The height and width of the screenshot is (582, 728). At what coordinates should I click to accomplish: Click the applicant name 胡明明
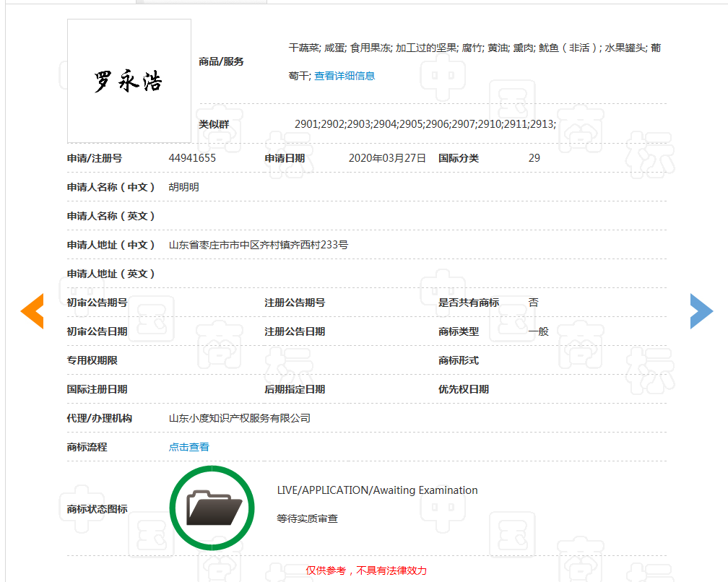[x=184, y=187]
